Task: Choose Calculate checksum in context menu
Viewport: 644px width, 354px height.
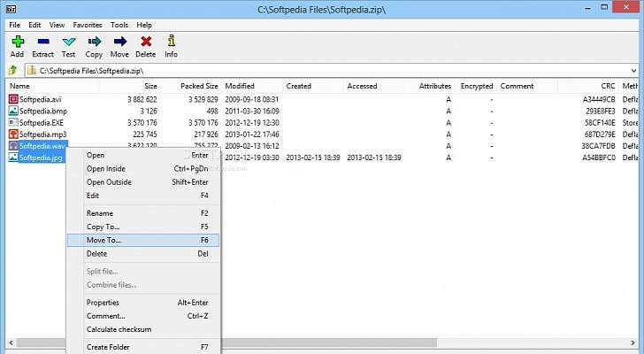Action: [x=119, y=329]
